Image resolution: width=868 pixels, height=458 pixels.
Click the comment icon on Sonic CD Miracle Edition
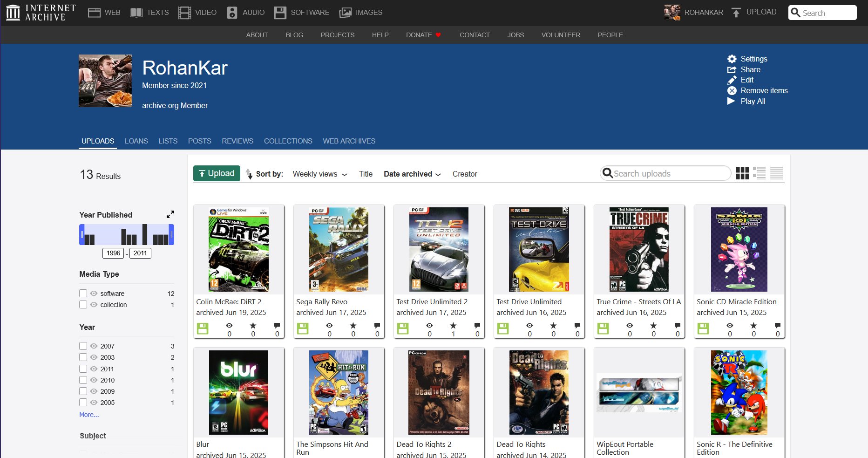click(x=778, y=325)
